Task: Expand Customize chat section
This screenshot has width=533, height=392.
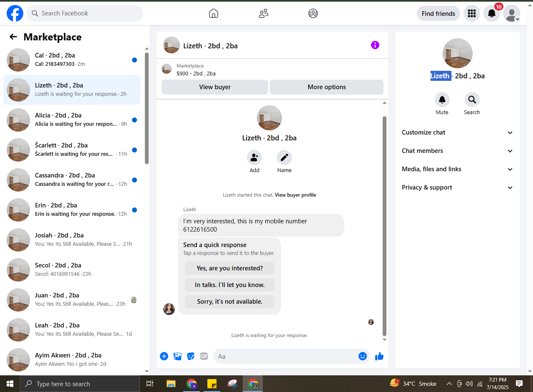Action: pyautogui.click(x=457, y=132)
